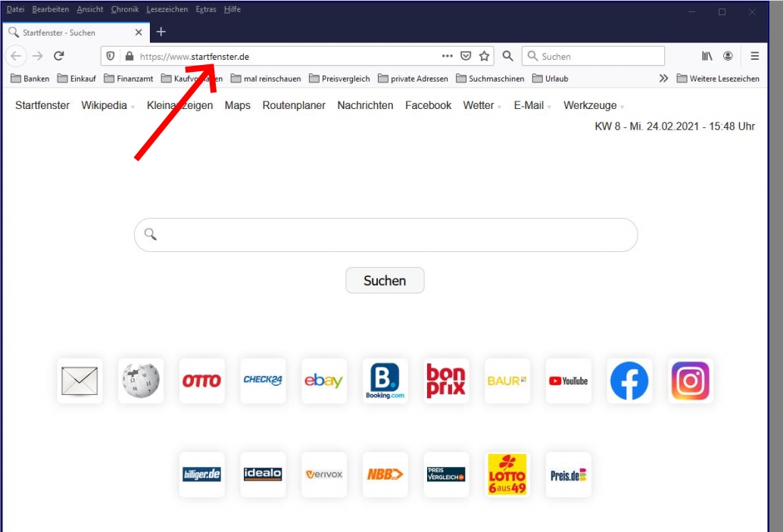Follow the Nachrichten navigation link
The height and width of the screenshot is (532, 783).
click(365, 105)
